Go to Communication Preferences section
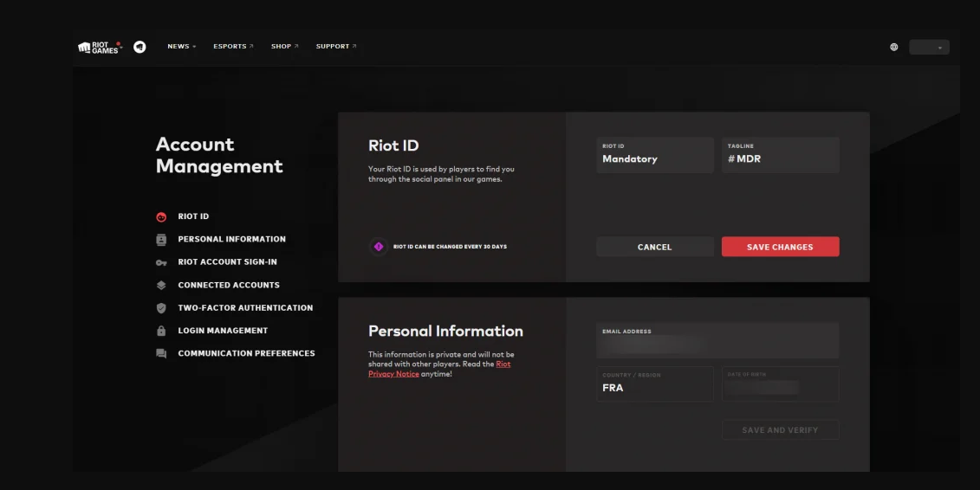980x490 pixels. tap(247, 353)
